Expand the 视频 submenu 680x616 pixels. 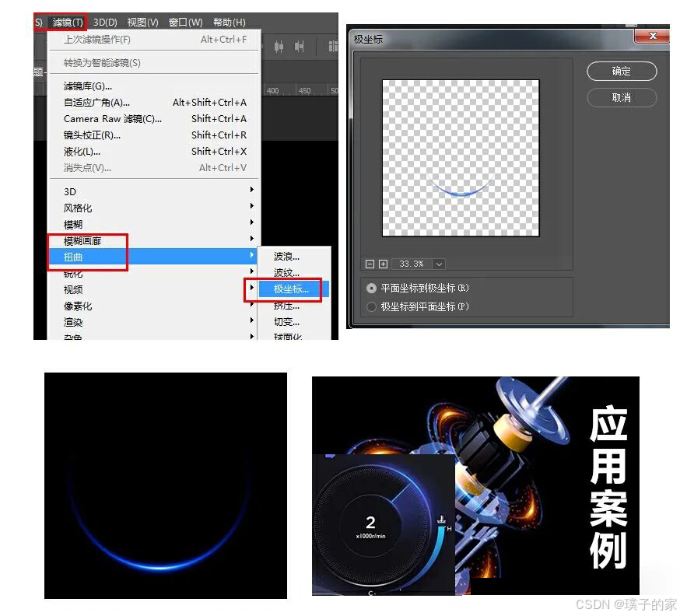pos(154,289)
